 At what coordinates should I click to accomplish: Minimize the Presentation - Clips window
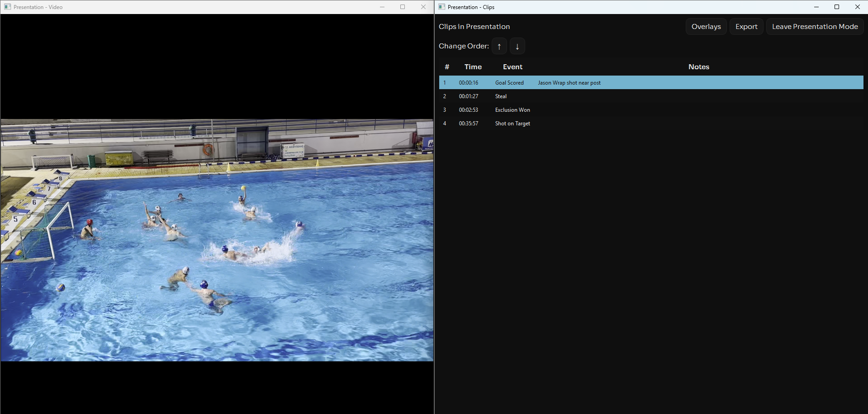[816, 7]
